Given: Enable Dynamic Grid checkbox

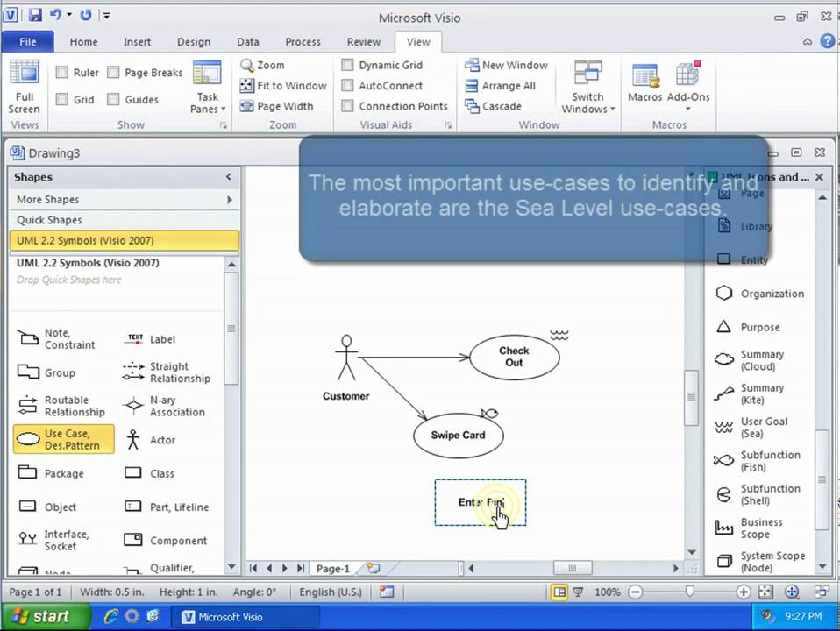Looking at the screenshot, I should click(348, 65).
